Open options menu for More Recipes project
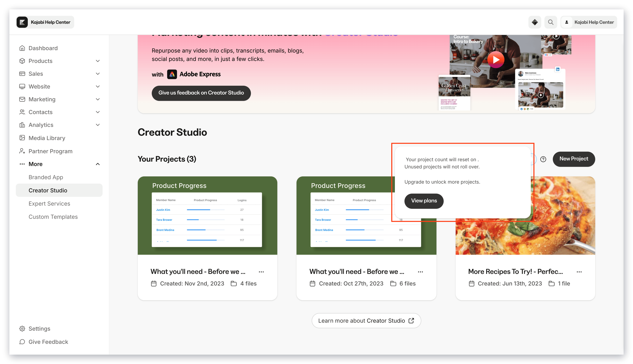This screenshot has height=364, width=633. (579, 272)
